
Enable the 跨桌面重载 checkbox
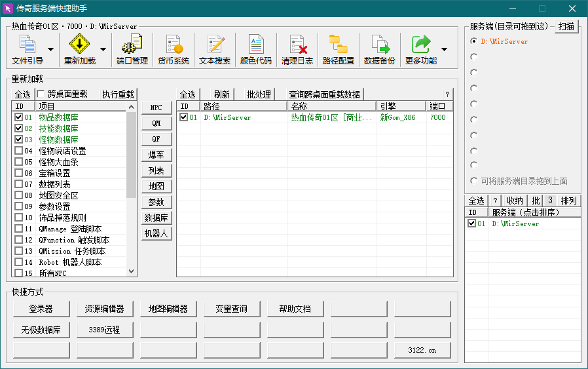(41, 94)
